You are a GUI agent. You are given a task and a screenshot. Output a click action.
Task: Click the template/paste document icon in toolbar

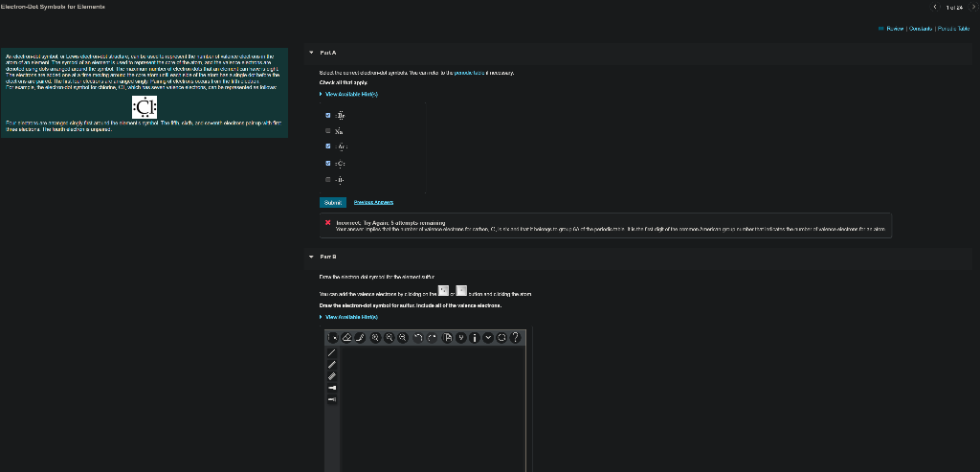[x=448, y=338]
